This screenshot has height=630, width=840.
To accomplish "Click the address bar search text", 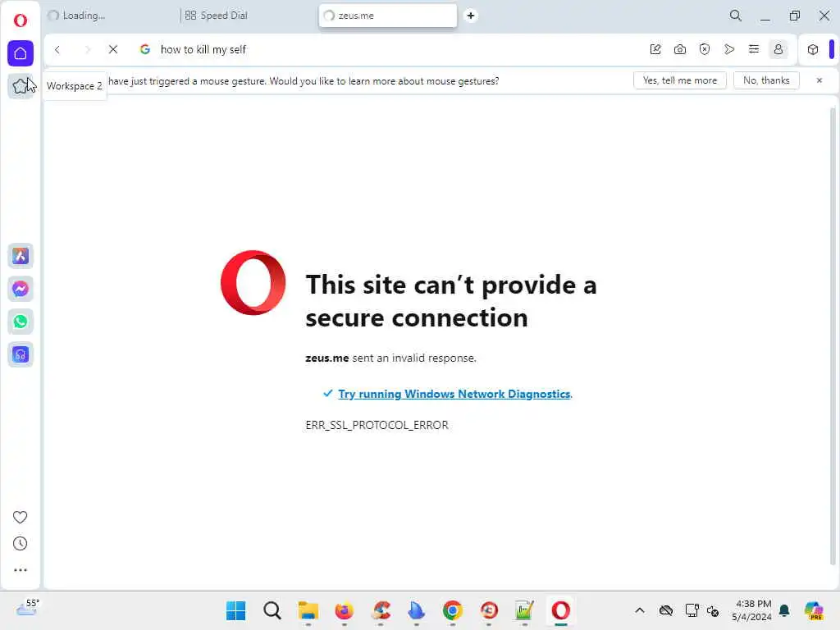I will click(x=203, y=50).
